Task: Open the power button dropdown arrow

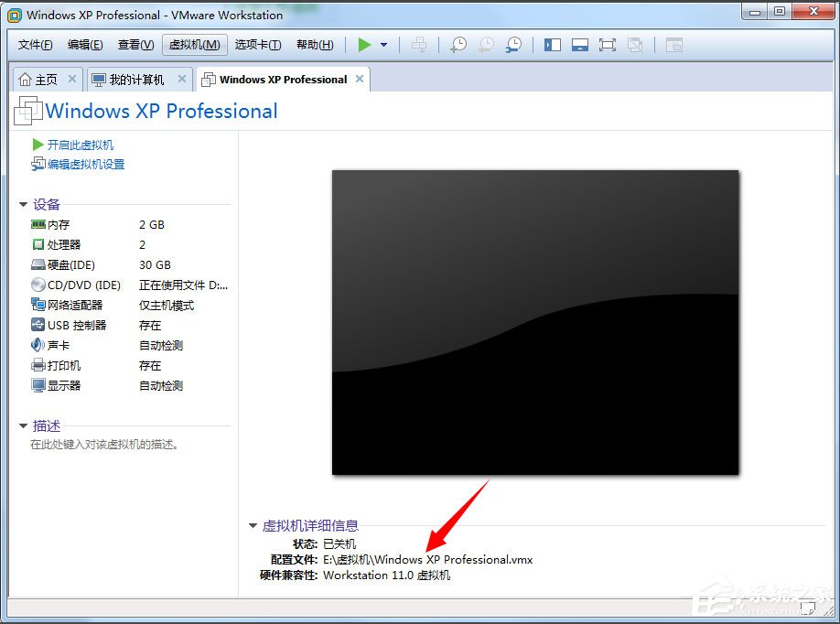Action: click(382, 44)
